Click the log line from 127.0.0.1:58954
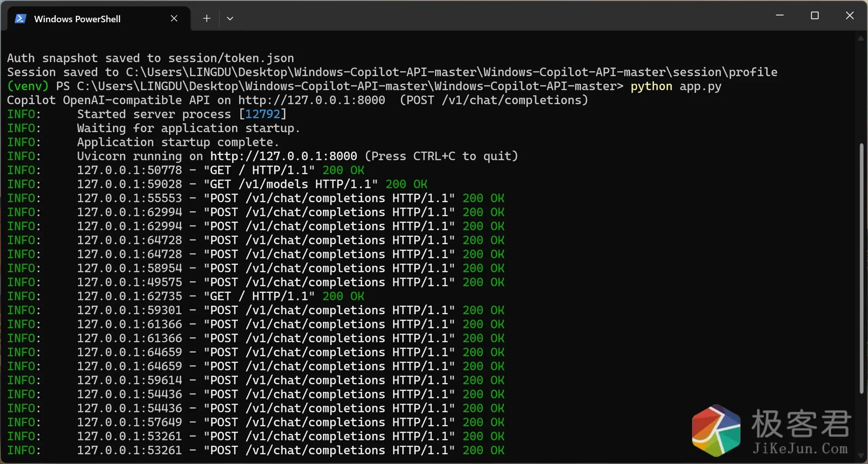This screenshot has width=868, height=464. (x=256, y=268)
